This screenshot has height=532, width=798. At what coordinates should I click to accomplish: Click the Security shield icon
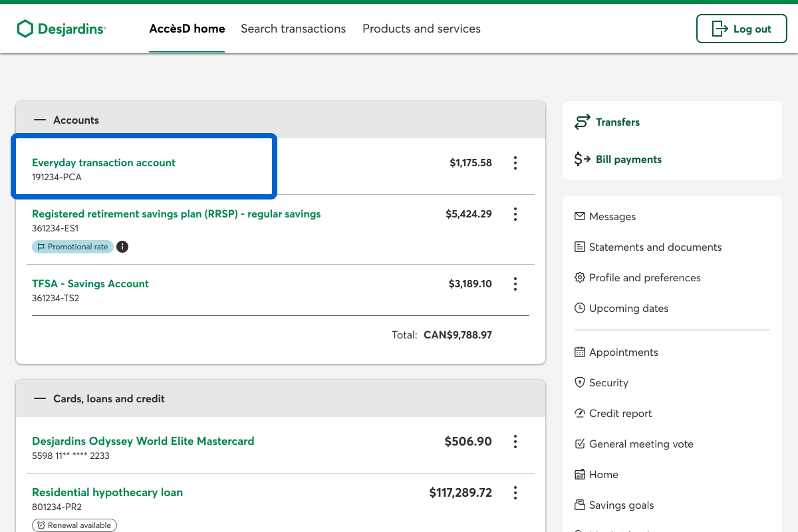(x=580, y=382)
